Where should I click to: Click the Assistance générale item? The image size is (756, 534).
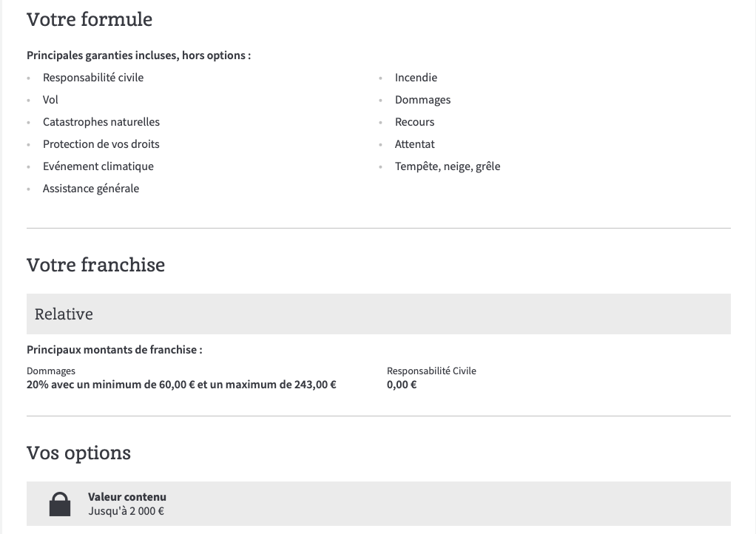(91, 189)
